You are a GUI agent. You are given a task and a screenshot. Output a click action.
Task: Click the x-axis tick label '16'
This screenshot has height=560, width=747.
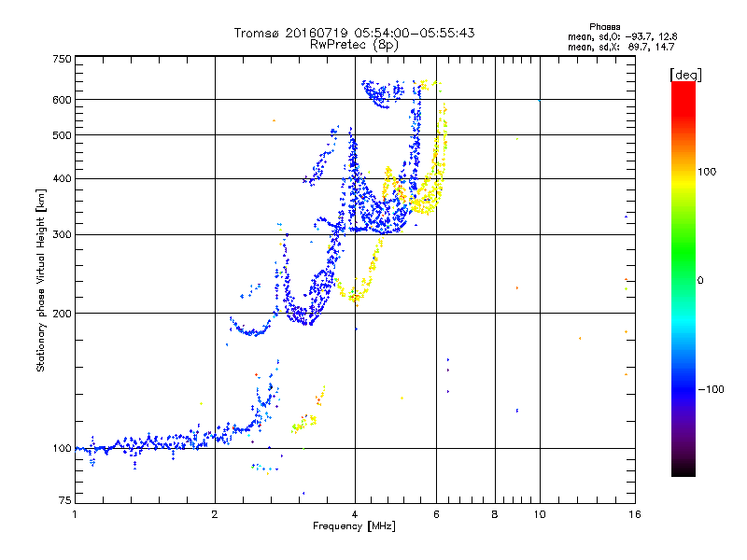635,514
